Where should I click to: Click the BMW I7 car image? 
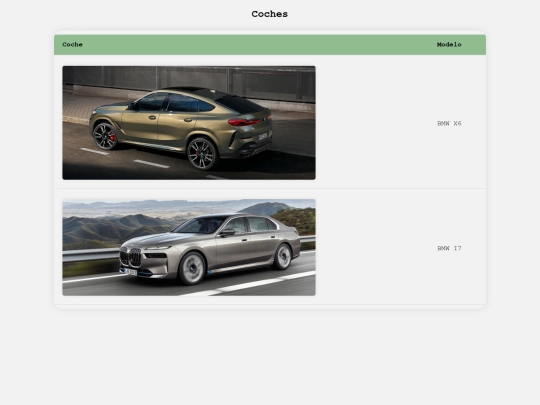189,247
